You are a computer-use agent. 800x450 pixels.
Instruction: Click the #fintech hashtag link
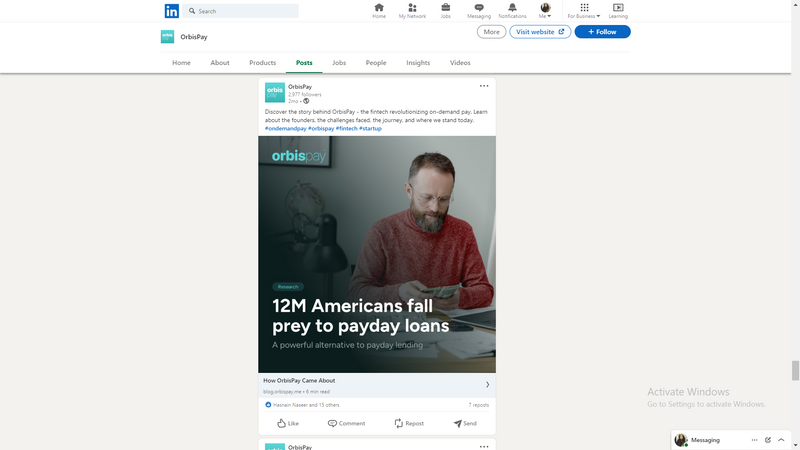tap(346, 129)
